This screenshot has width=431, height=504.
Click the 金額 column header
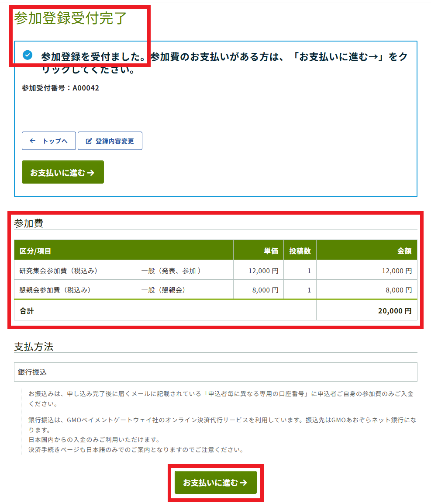click(x=404, y=251)
